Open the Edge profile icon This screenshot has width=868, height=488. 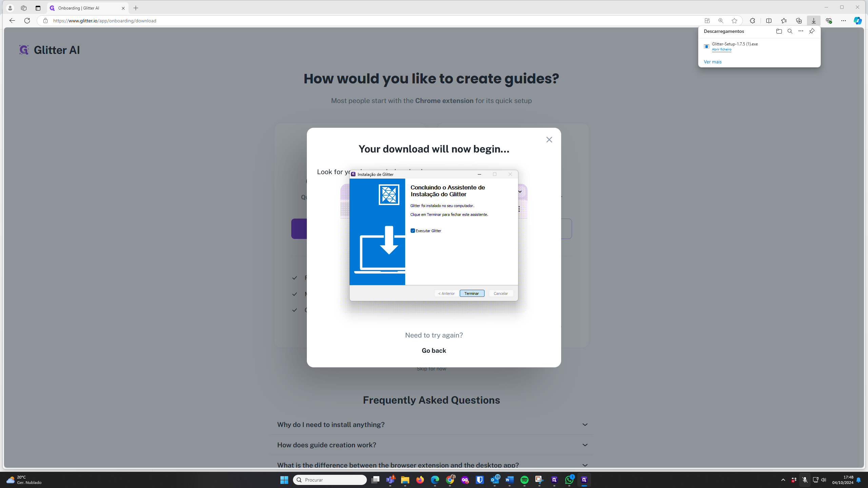(x=10, y=8)
